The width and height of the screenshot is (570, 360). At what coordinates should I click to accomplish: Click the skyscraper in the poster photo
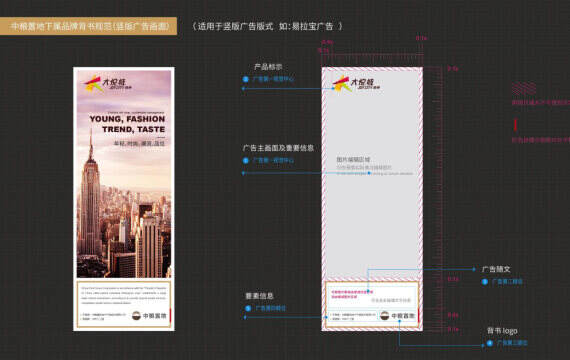click(x=90, y=193)
